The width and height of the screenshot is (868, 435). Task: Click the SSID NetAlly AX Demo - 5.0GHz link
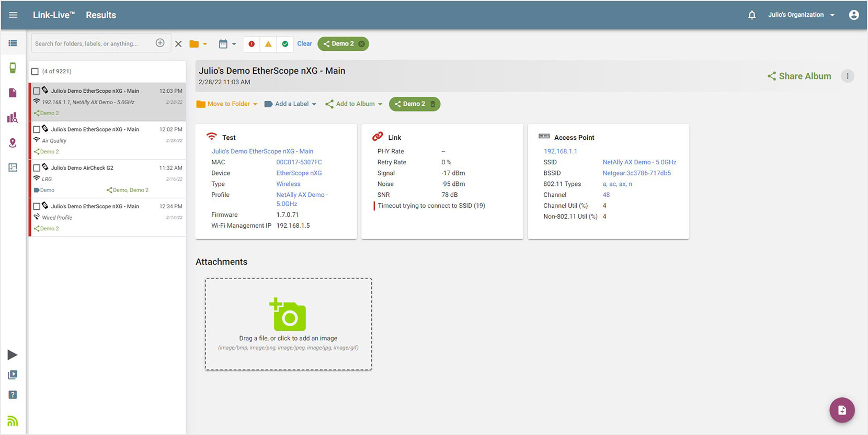click(639, 162)
